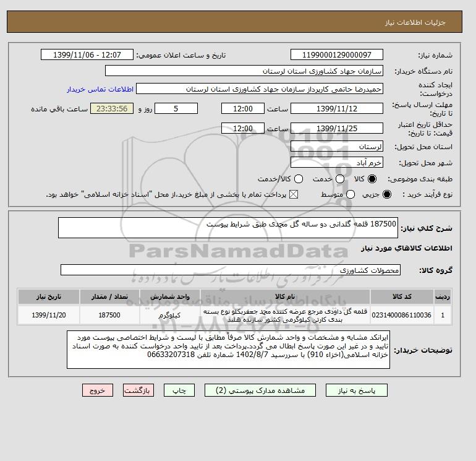
Task: Click the unit cell کیلوگرم
Action: point(170,315)
